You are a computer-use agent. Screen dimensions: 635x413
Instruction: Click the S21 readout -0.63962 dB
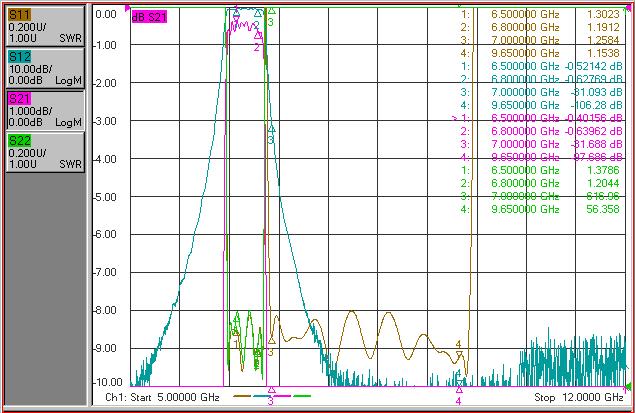[593, 131]
